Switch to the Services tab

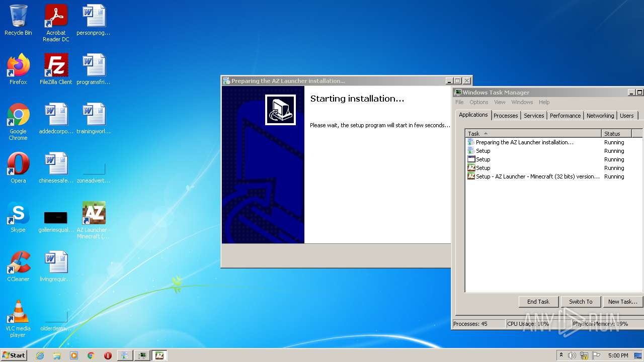coord(534,116)
